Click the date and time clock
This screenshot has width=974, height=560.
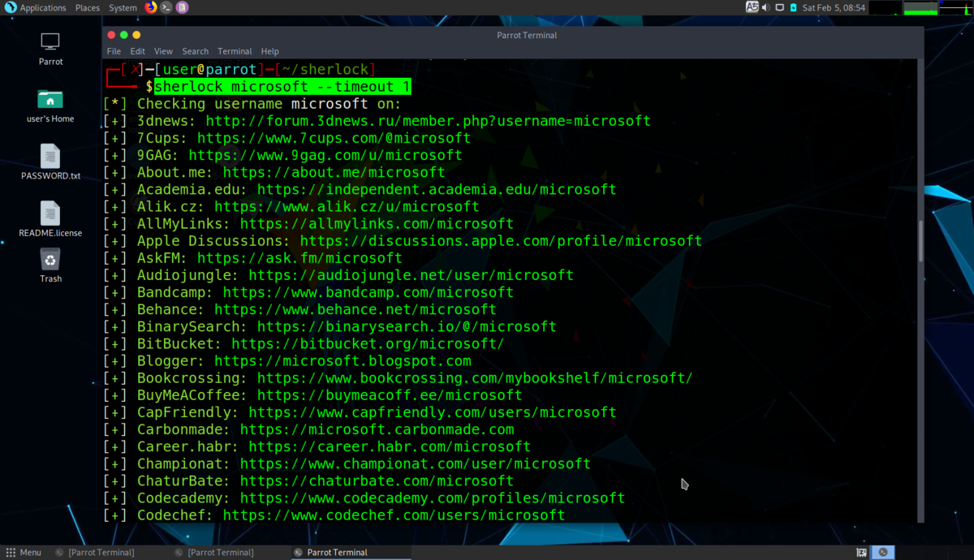[x=834, y=7]
